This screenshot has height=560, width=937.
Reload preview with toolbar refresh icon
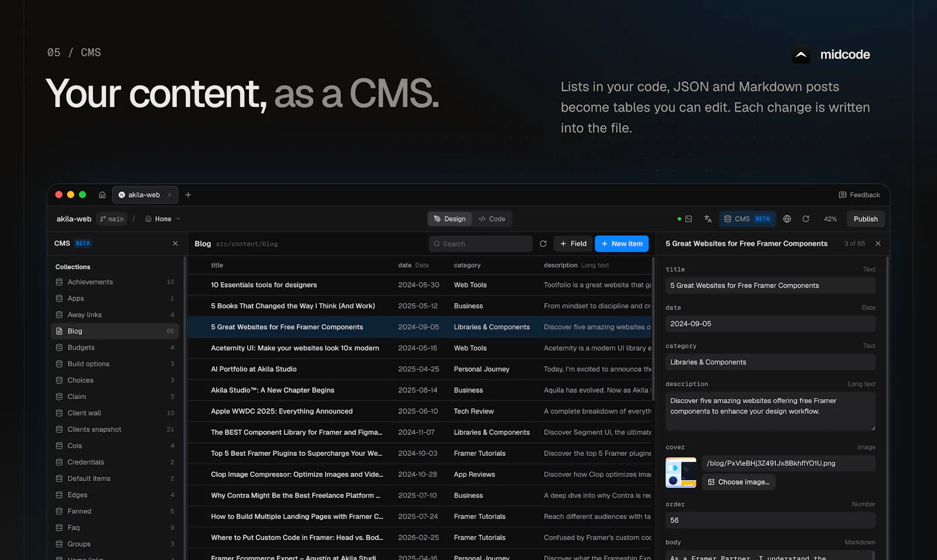tap(806, 219)
